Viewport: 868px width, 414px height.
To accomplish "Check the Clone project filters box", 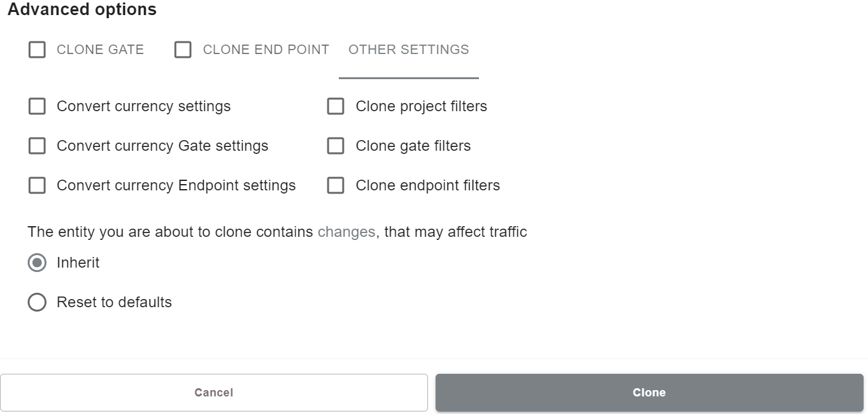I will tap(336, 106).
